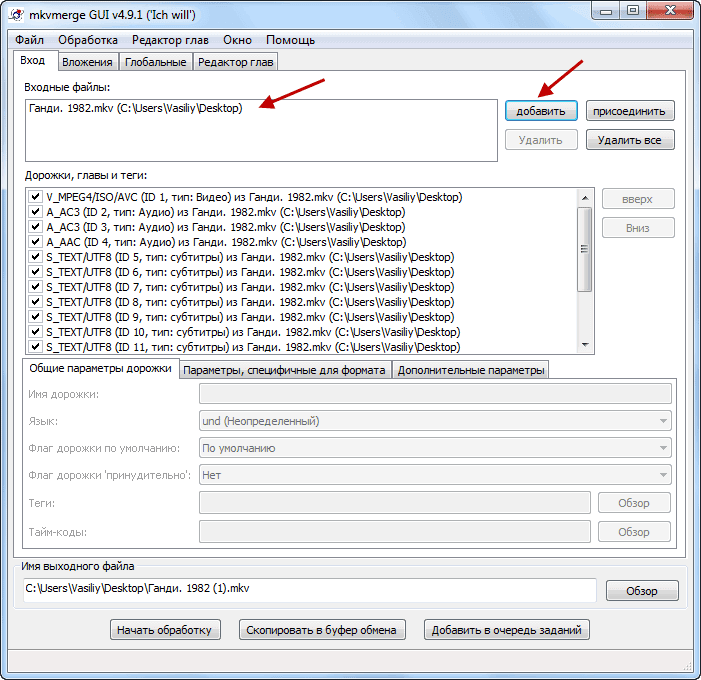The height and width of the screenshot is (680, 701).
Task: Select input file Ганди. 1982.mkv
Action: point(135,108)
